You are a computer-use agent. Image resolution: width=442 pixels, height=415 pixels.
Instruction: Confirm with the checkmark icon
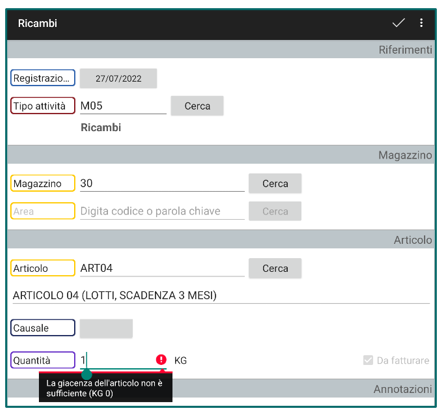tap(398, 23)
